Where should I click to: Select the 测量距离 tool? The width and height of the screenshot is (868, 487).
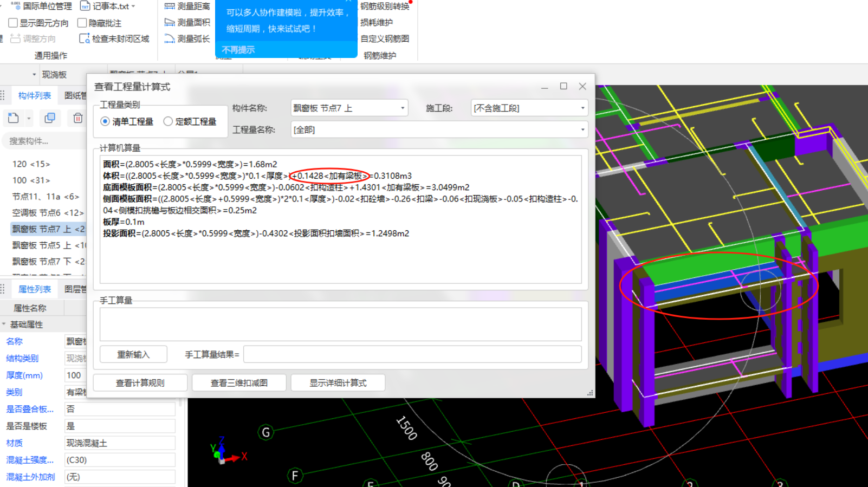tap(187, 6)
